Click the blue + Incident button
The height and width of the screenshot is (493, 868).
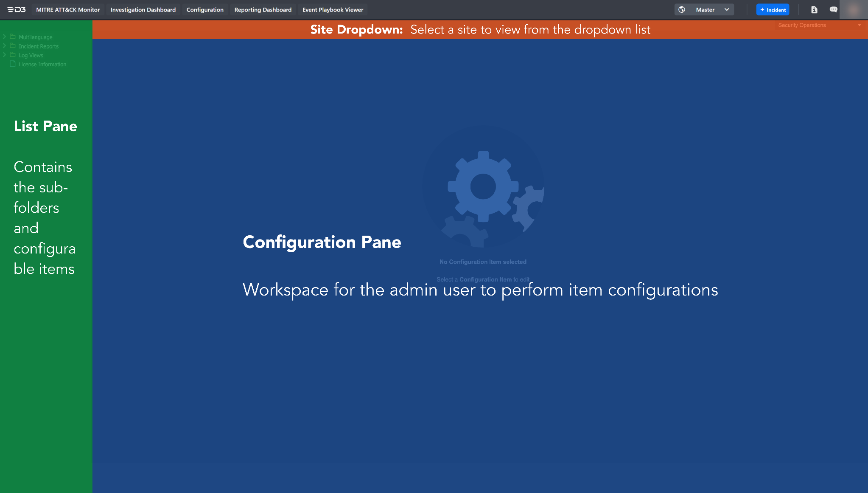tap(773, 9)
